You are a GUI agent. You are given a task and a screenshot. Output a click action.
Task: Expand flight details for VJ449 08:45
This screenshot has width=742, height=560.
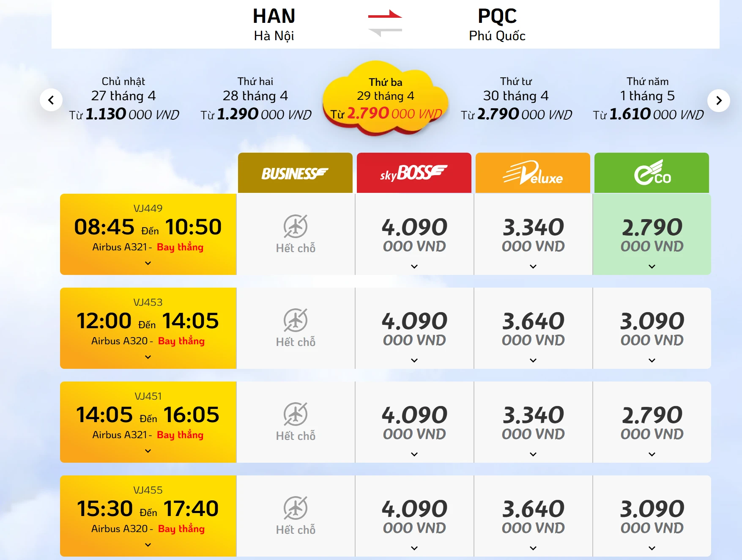coord(148,263)
